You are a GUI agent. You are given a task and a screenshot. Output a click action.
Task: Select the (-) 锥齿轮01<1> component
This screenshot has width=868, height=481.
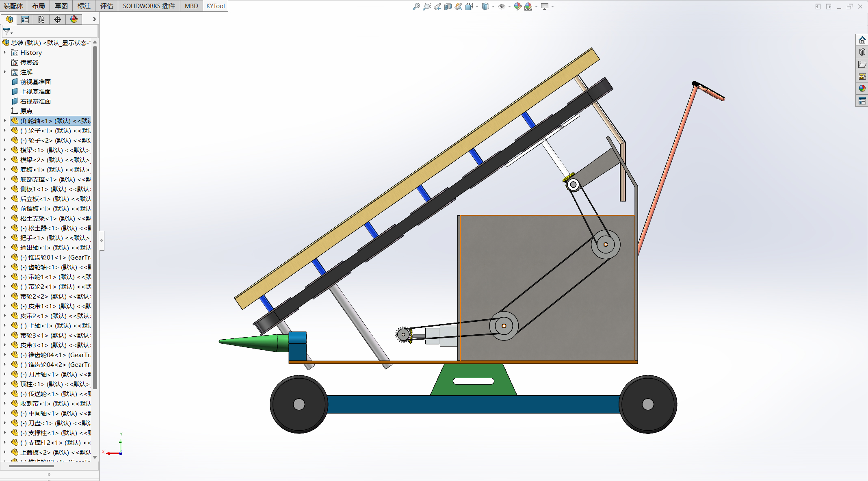pos(51,257)
